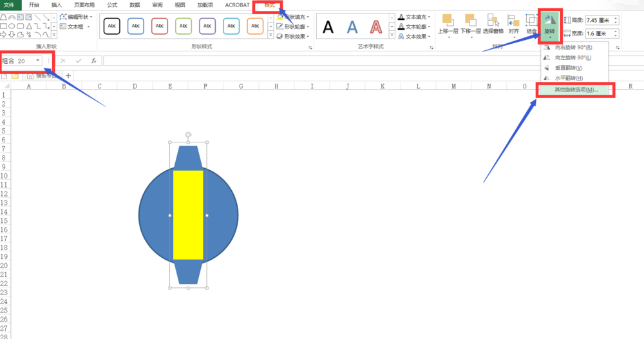644x339 pixels.
Task: Expand the Name Box dropdown arrow
Action: [x=38, y=61]
